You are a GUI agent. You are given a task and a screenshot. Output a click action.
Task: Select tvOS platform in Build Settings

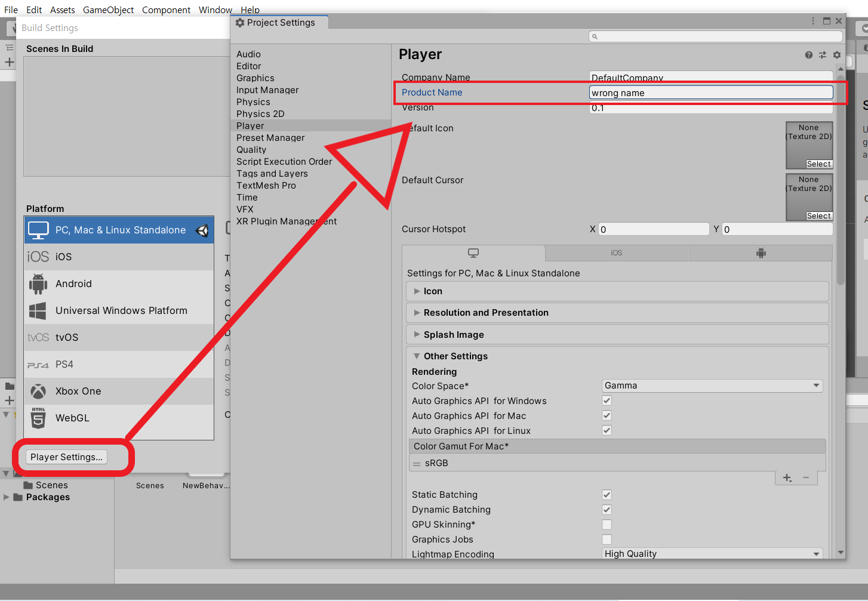point(119,337)
